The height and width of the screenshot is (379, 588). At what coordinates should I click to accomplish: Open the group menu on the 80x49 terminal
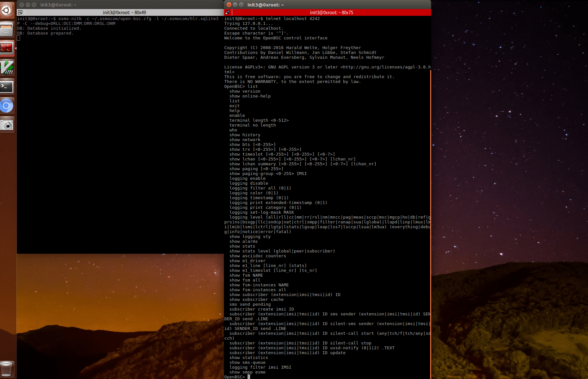(x=20, y=13)
